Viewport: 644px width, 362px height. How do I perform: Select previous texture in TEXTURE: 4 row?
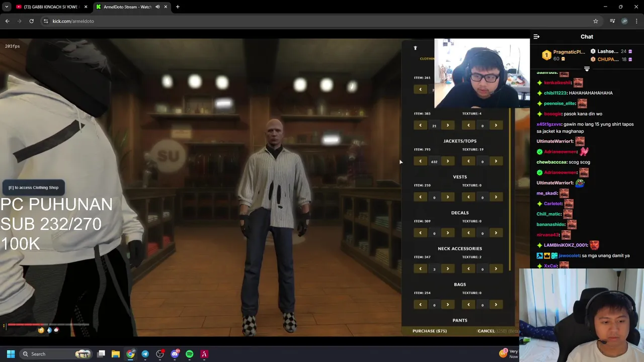469,125
